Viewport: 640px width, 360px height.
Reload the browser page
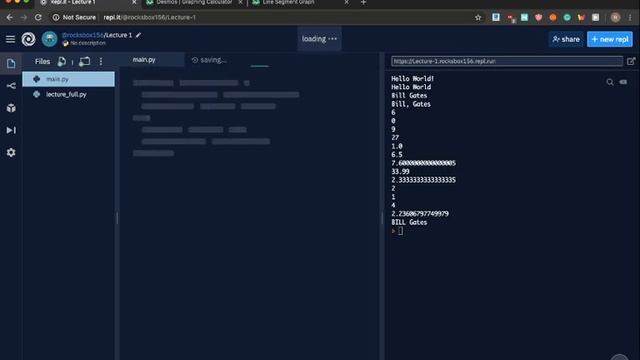pyautogui.click(x=38, y=18)
